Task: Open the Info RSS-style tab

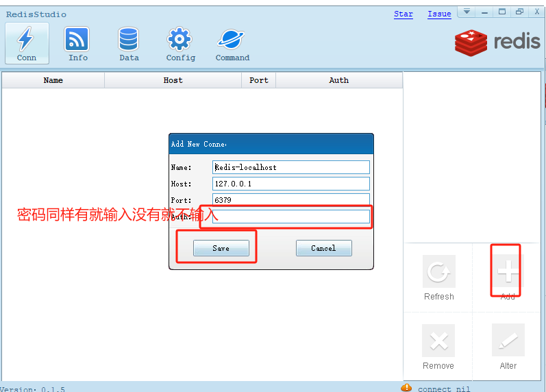Action: 77,43
